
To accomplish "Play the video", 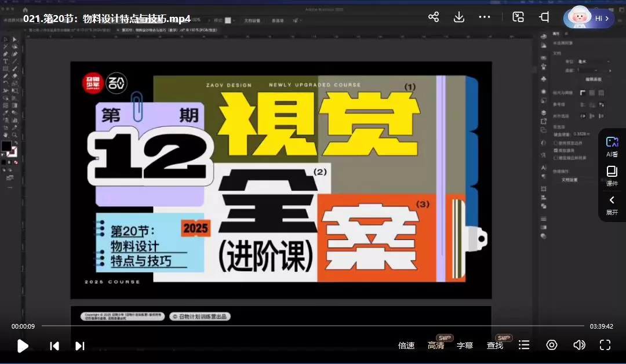I will click(x=23, y=345).
